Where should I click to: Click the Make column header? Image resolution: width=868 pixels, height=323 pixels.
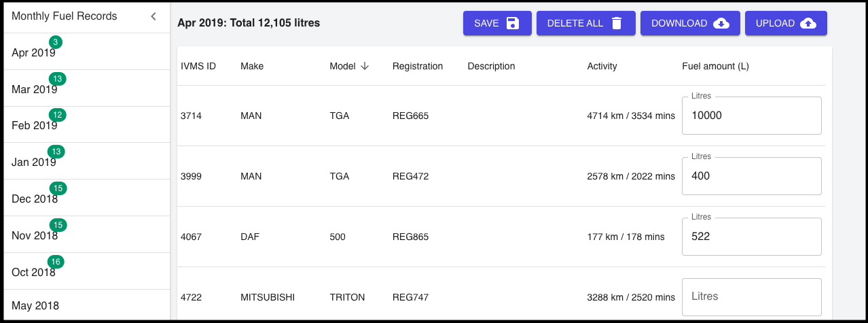(252, 66)
